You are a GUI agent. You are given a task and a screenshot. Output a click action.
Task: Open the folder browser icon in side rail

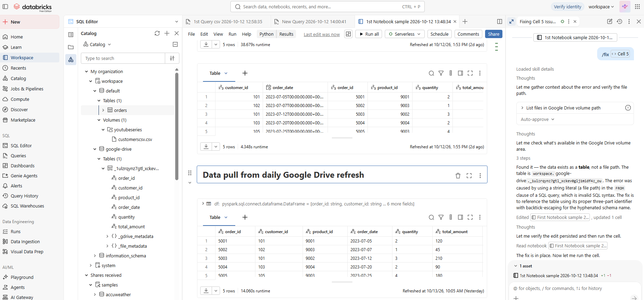(71, 47)
